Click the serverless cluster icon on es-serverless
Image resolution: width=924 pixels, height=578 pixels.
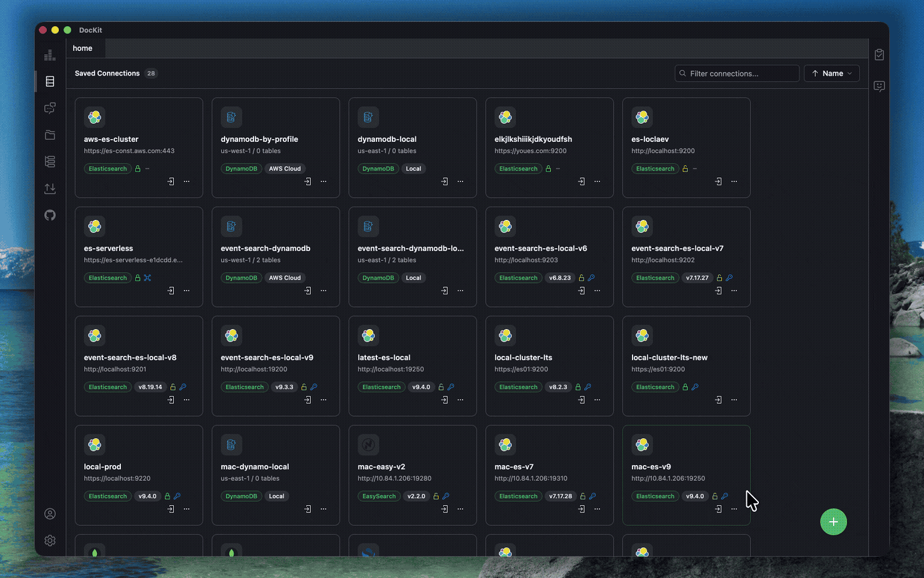point(148,278)
